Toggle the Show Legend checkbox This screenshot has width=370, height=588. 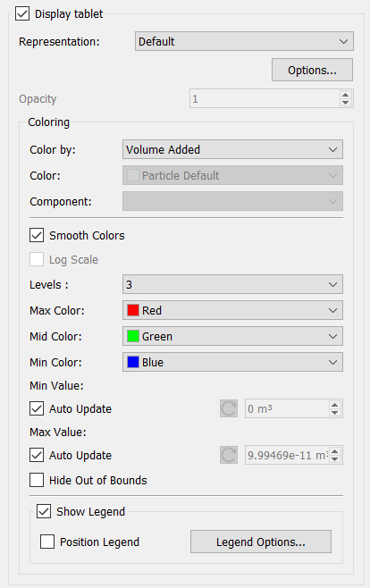[44, 511]
